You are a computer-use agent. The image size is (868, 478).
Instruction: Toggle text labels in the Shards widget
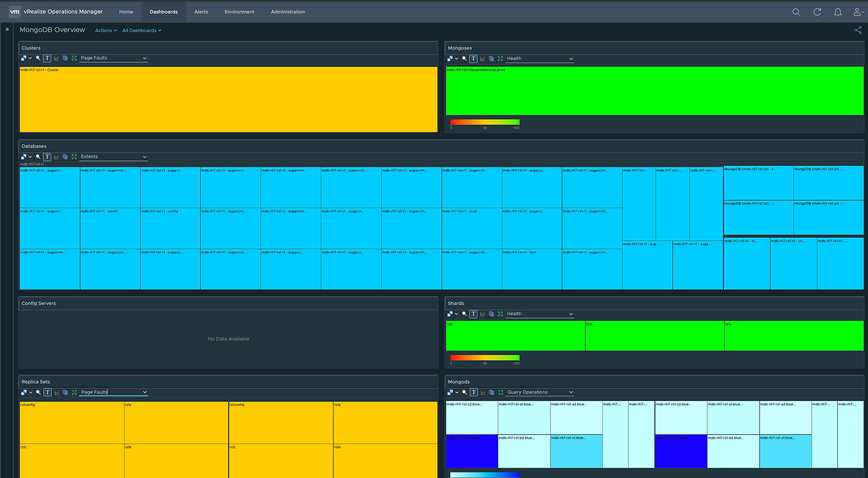pos(473,314)
